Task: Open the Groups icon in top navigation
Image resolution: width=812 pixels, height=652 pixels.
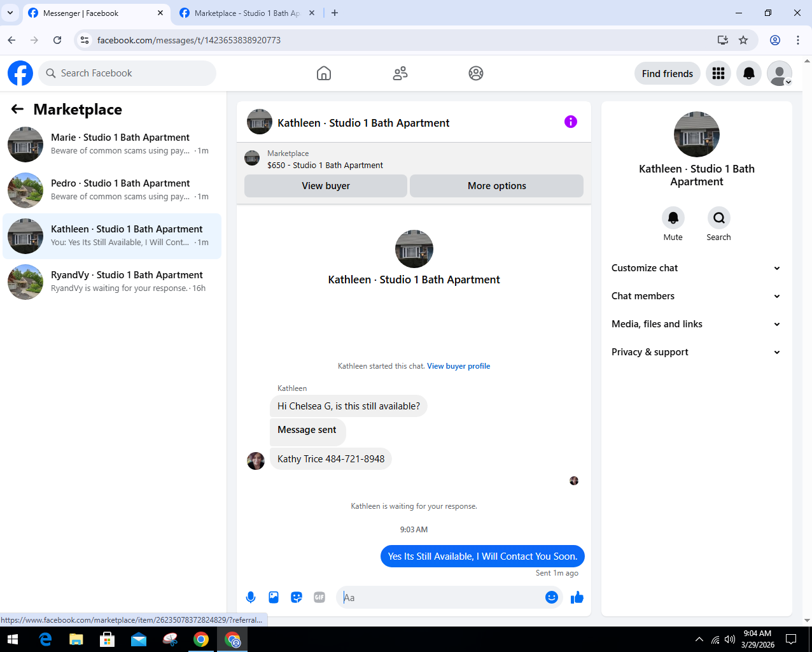Action: click(476, 73)
